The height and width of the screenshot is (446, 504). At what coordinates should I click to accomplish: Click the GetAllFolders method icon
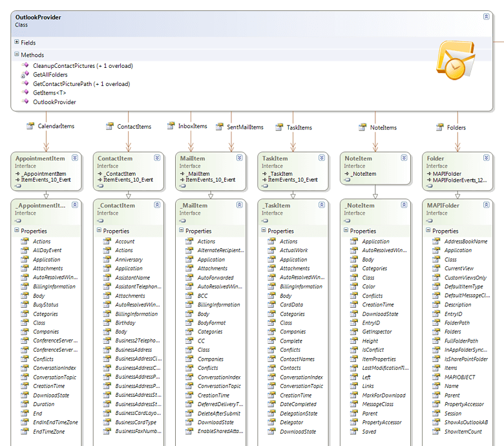[x=25, y=74]
